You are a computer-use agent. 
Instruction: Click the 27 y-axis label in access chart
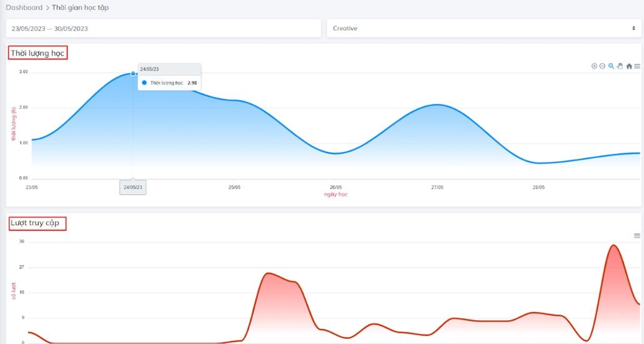(22, 267)
